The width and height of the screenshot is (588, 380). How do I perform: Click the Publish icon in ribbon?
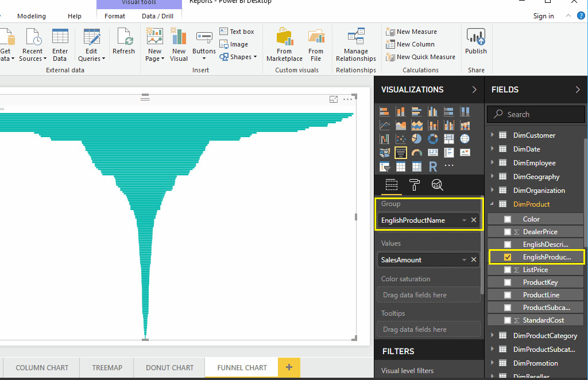475,43
